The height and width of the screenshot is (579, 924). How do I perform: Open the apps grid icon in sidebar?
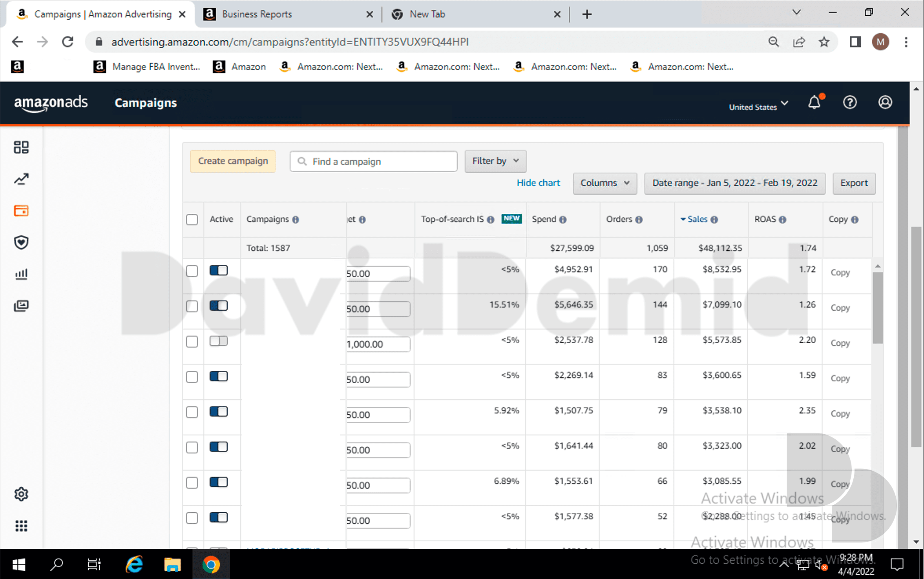pos(21,526)
